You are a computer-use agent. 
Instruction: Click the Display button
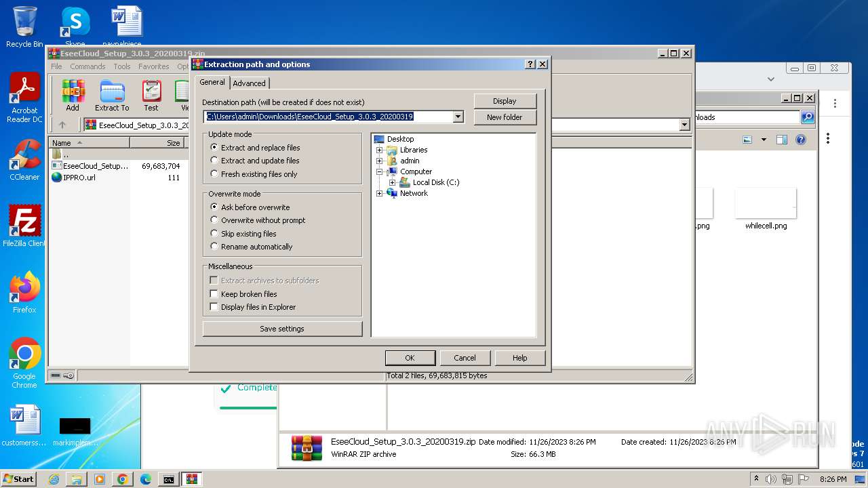click(x=505, y=101)
